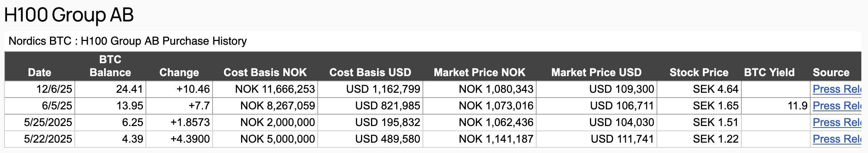This screenshot has height=153, width=868.
Task: Click the Nordics BTC purchase history caption
Action: [x=128, y=41]
